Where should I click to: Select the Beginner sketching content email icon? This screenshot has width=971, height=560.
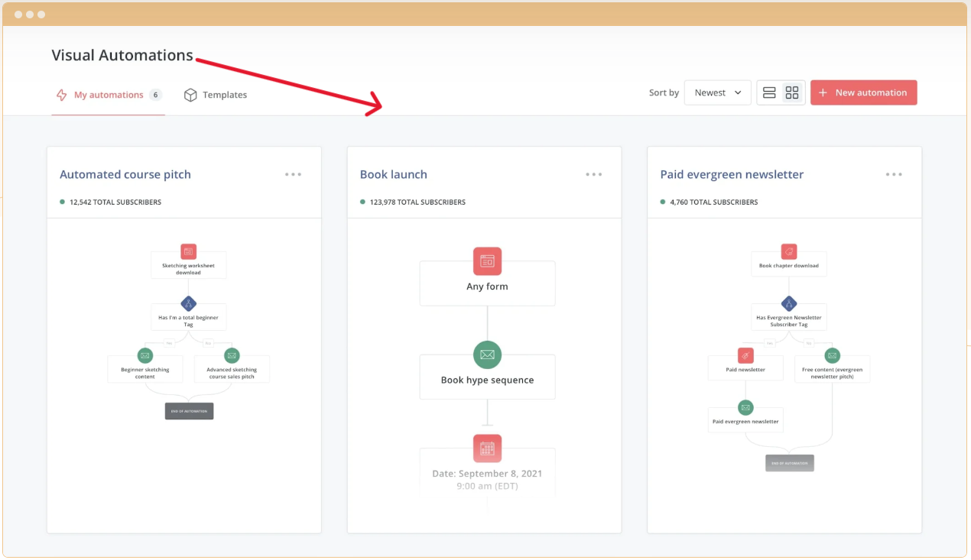click(145, 355)
